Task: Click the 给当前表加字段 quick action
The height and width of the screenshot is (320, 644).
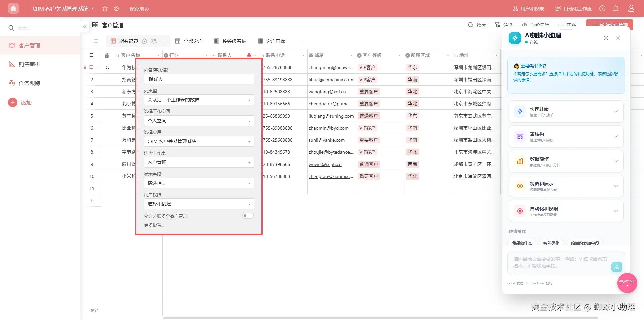Action: click(x=585, y=243)
